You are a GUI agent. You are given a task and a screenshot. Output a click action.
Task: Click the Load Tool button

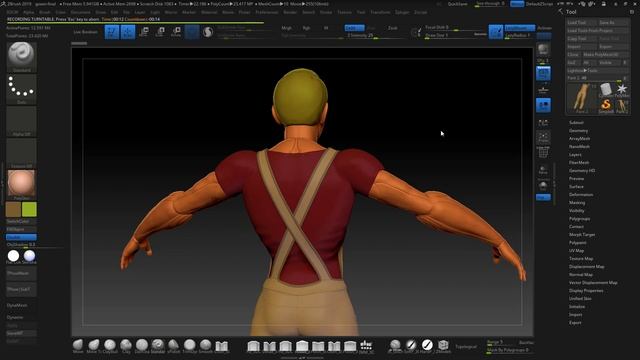point(581,22)
